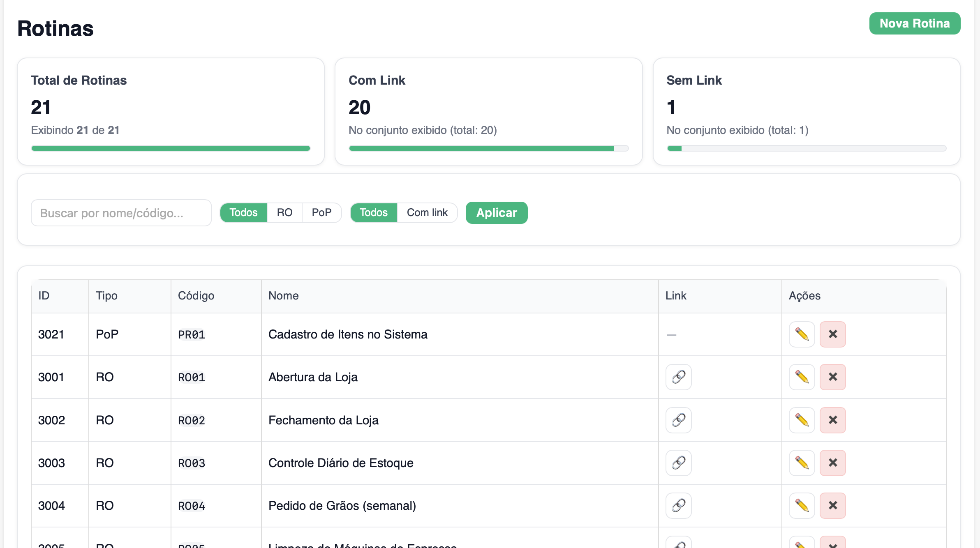
Task: Select Todos in the link filter group
Action: click(373, 212)
